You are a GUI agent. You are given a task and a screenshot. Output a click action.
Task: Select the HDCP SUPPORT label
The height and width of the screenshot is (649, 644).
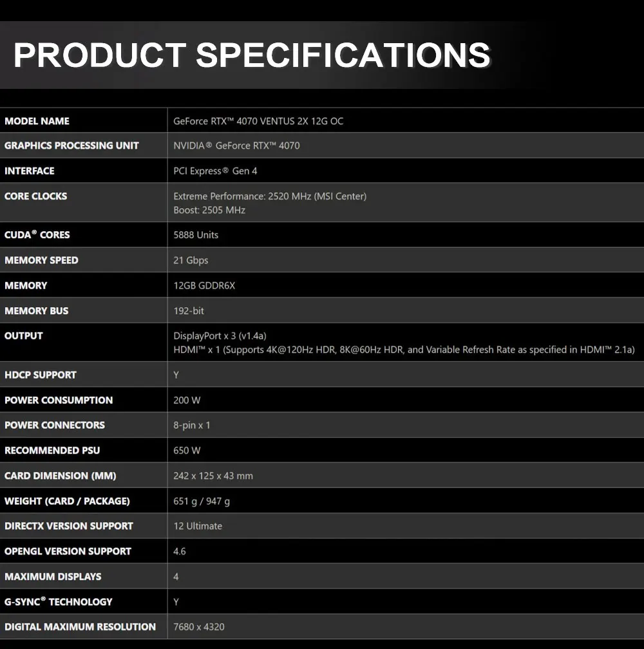coord(41,375)
